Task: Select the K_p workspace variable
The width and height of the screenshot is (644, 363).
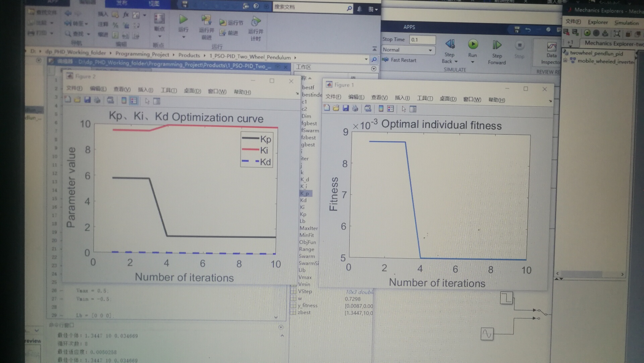Action: tap(305, 193)
